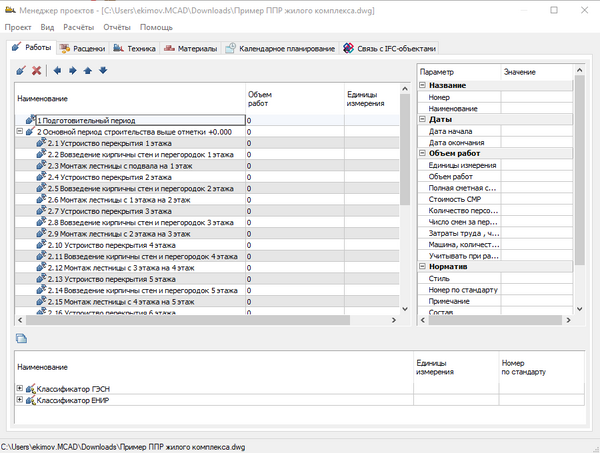Click the Единицы измерения property row
Viewport: 600px width, 453px height.
click(x=495, y=165)
